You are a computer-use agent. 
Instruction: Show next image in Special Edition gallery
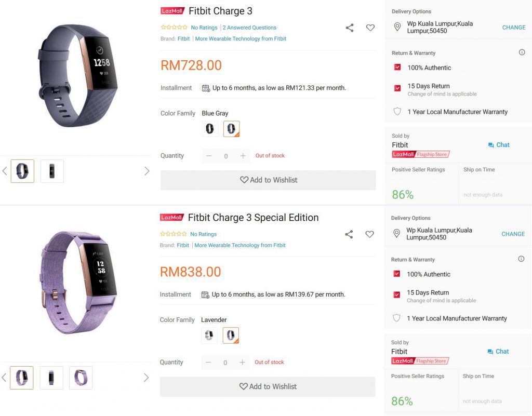[146, 378]
